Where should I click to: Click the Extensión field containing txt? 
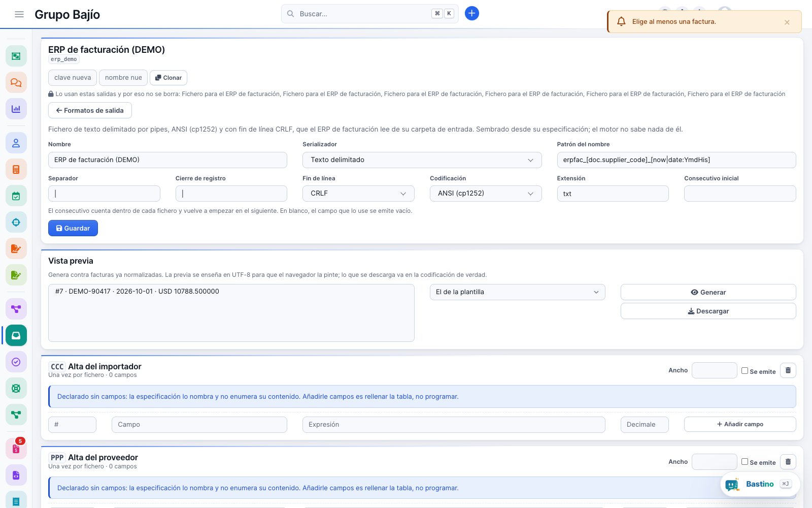click(x=613, y=194)
